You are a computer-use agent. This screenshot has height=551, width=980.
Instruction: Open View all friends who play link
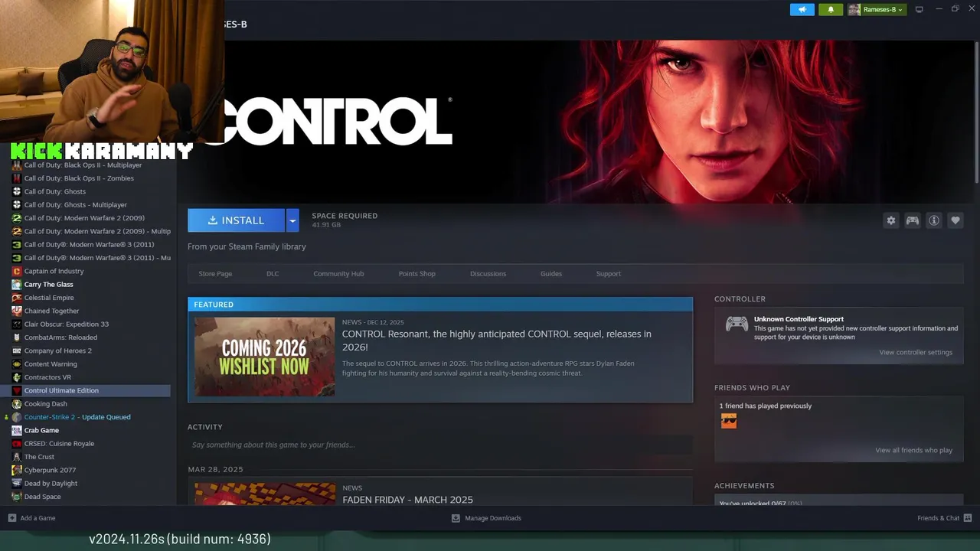click(x=913, y=450)
